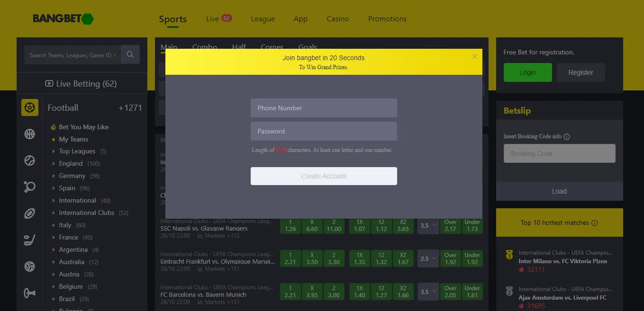This screenshot has height=311, width=644.
Task: Open the Ajax Amsterdam vs. Liverpool FC hot match
Action: coord(562,298)
